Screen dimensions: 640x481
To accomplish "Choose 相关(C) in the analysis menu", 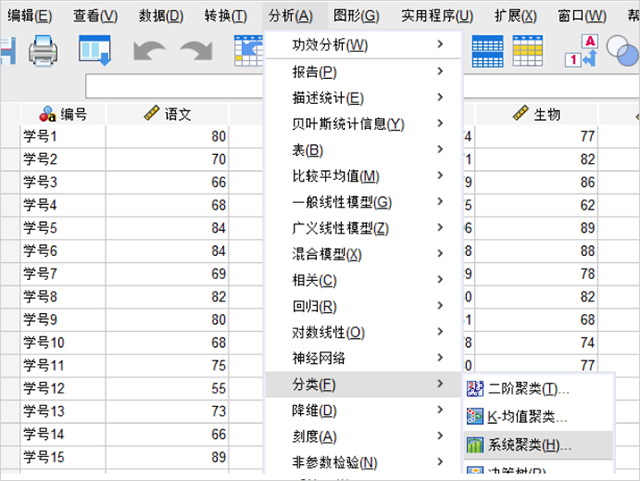I will (x=314, y=280).
